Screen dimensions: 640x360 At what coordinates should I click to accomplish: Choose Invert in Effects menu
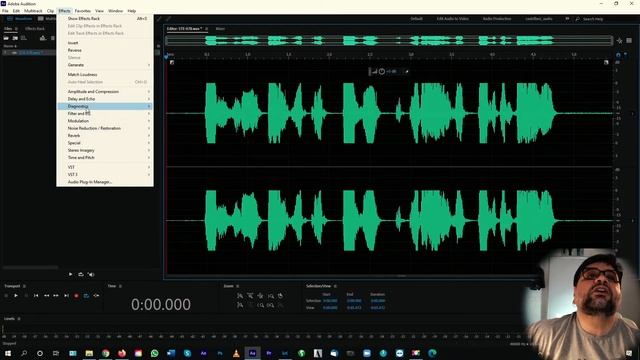(105, 43)
